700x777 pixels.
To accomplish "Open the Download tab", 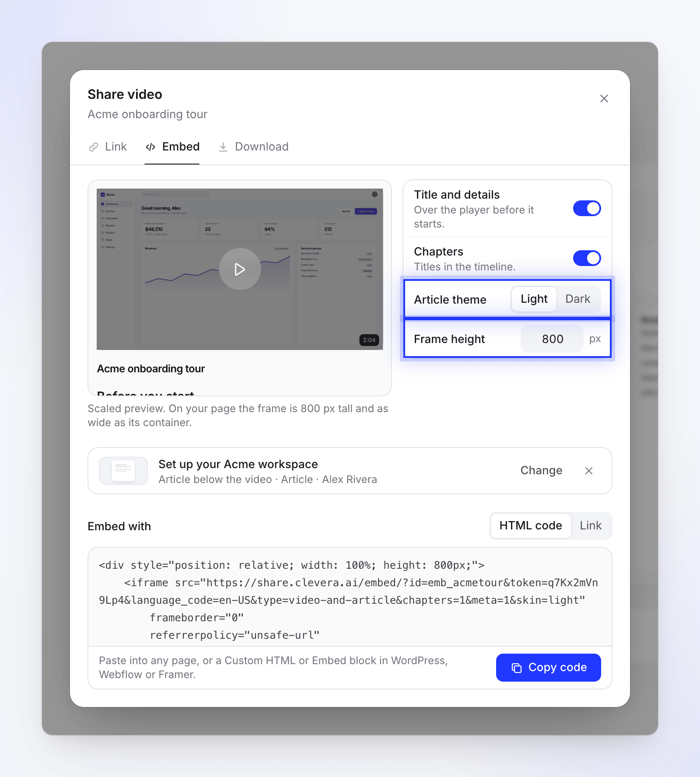I will click(253, 147).
